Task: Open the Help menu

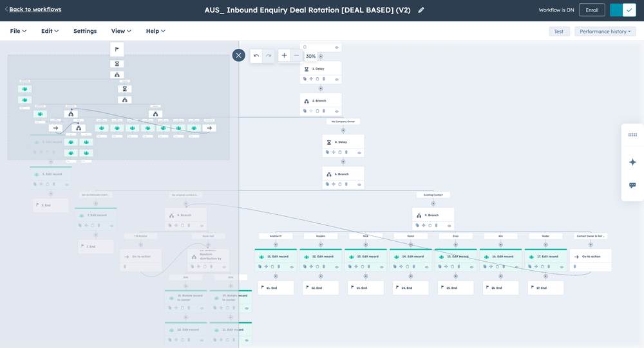Action: (x=156, y=31)
